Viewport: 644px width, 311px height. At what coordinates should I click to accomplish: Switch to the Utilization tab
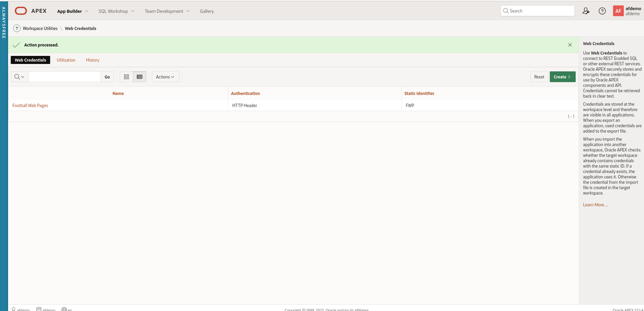[x=66, y=60]
